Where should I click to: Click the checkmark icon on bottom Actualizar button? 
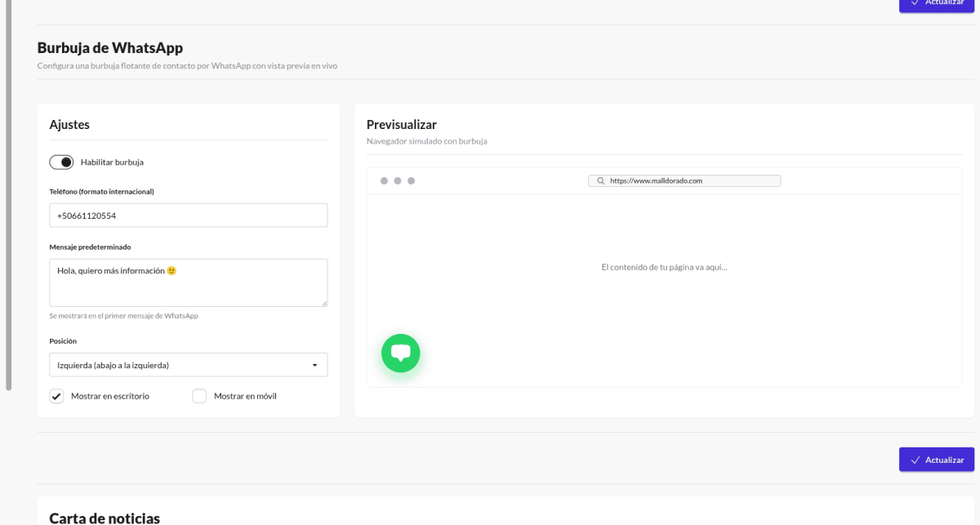(915, 459)
